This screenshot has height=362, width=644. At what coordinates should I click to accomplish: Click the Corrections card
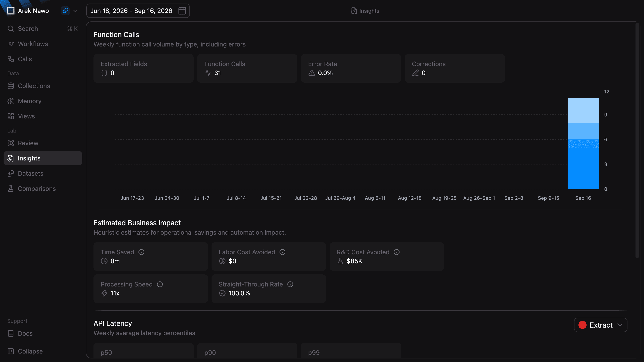455,68
